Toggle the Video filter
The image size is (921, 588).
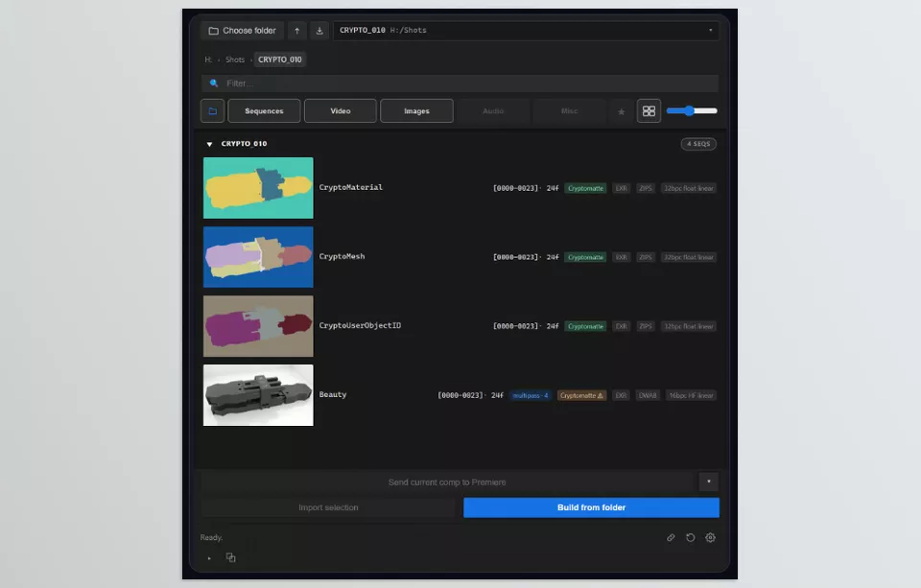click(x=341, y=111)
